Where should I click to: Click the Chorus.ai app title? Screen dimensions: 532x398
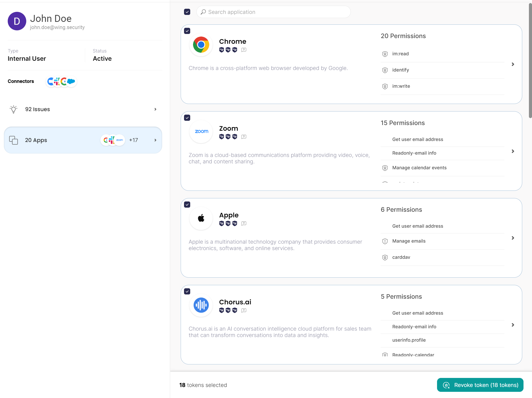point(235,302)
